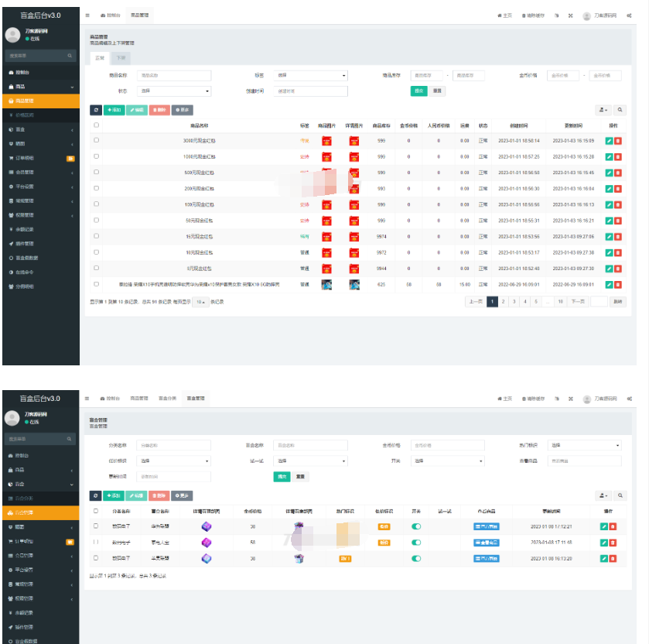Click the magnifier search icon above the product table

click(620, 111)
